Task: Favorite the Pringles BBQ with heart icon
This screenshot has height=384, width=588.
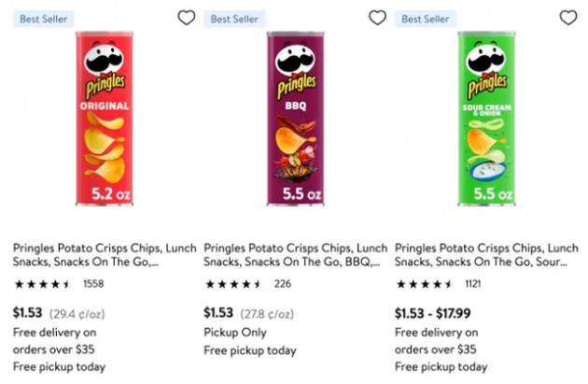Action: click(377, 18)
